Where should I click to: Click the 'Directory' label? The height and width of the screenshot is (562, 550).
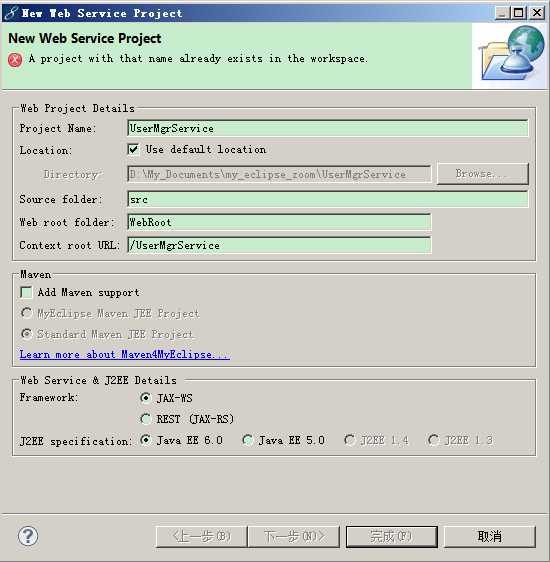pos(73,175)
